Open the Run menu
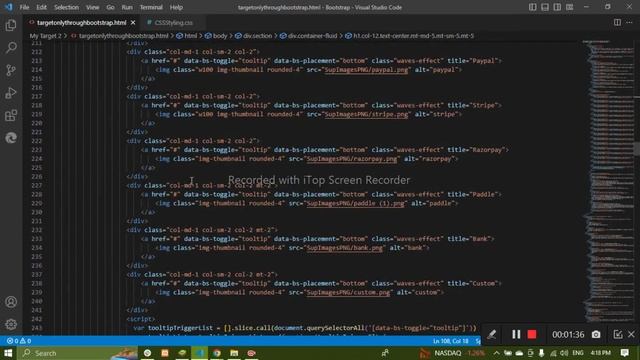 [x=127, y=7]
